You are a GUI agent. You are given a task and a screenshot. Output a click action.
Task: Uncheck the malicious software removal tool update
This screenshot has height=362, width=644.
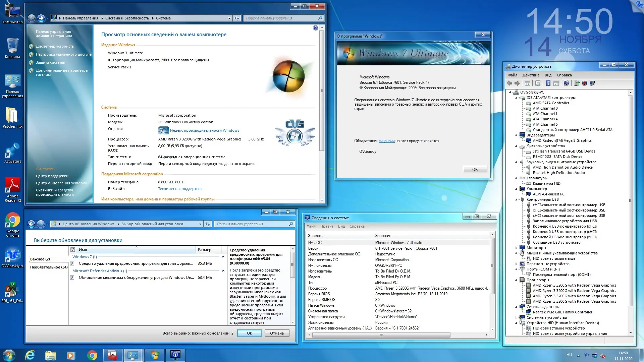pyautogui.click(x=72, y=263)
